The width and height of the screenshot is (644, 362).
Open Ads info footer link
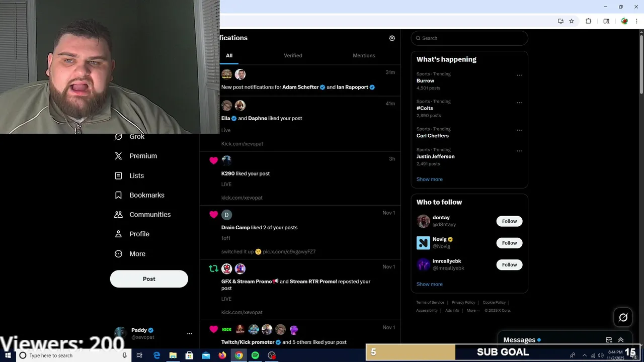[452, 311]
